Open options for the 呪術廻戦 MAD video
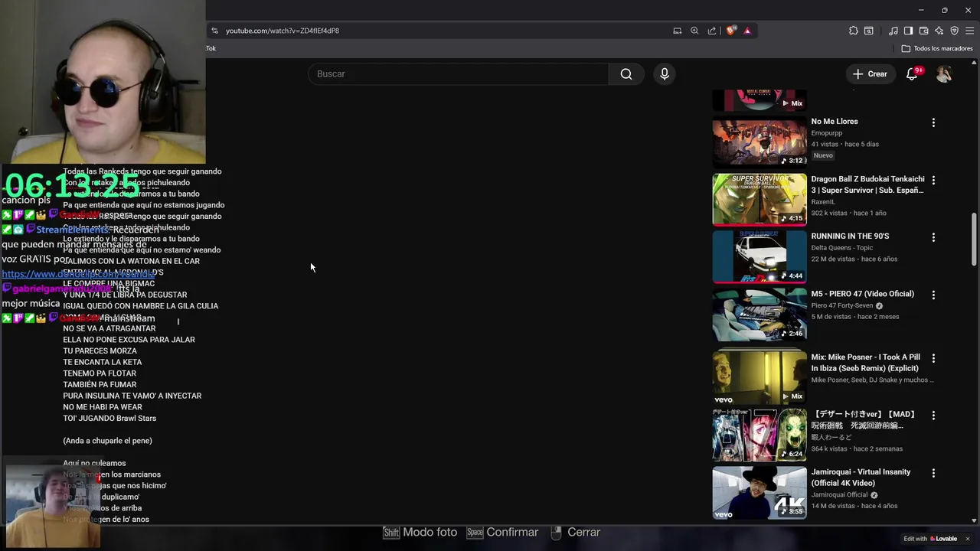This screenshot has height=551, width=980. [x=933, y=416]
